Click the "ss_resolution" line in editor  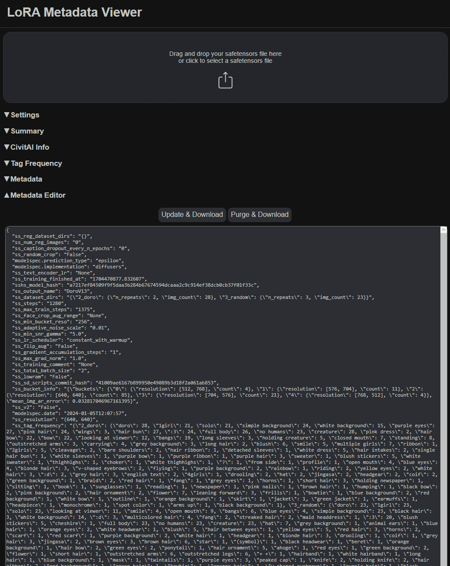[55, 419]
